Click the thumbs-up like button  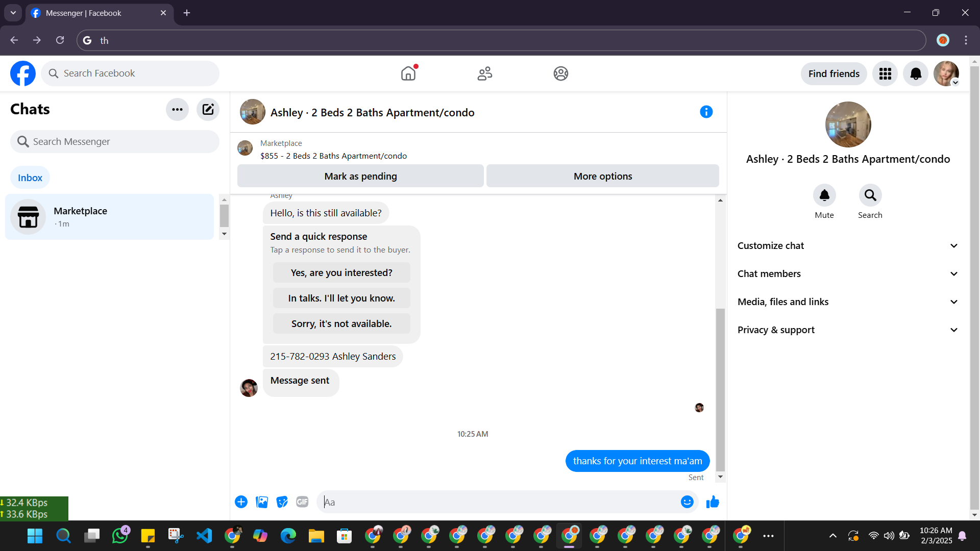(713, 502)
